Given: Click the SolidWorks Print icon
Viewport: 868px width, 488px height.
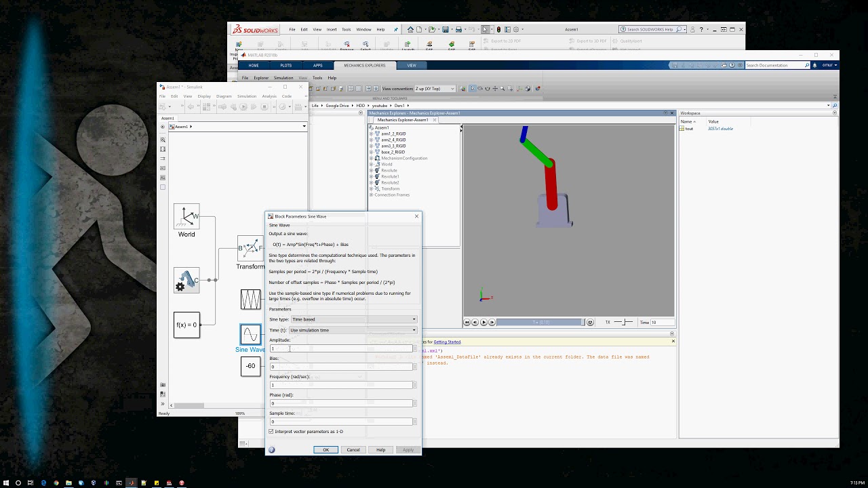Looking at the screenshot, I should pyautogui.click(x=458, y=30).
